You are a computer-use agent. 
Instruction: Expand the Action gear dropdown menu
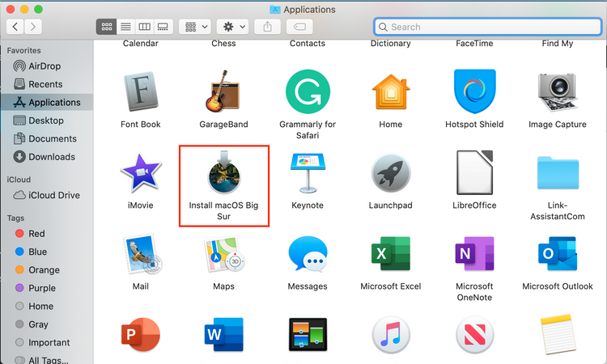pos(235,27)
